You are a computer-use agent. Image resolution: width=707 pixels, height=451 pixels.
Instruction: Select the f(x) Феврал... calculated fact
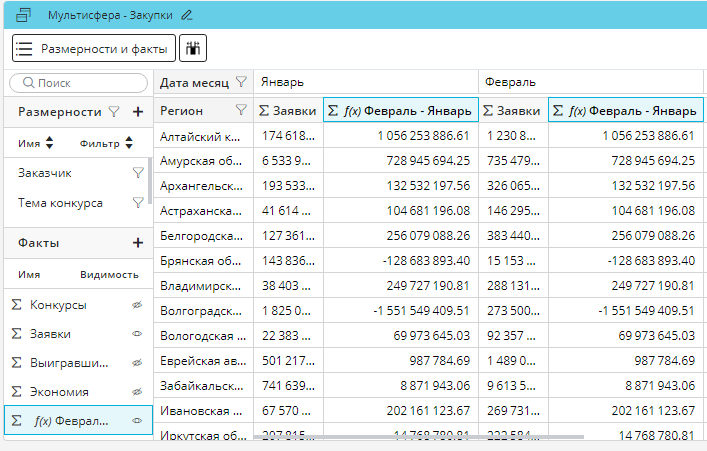point(70,421)
